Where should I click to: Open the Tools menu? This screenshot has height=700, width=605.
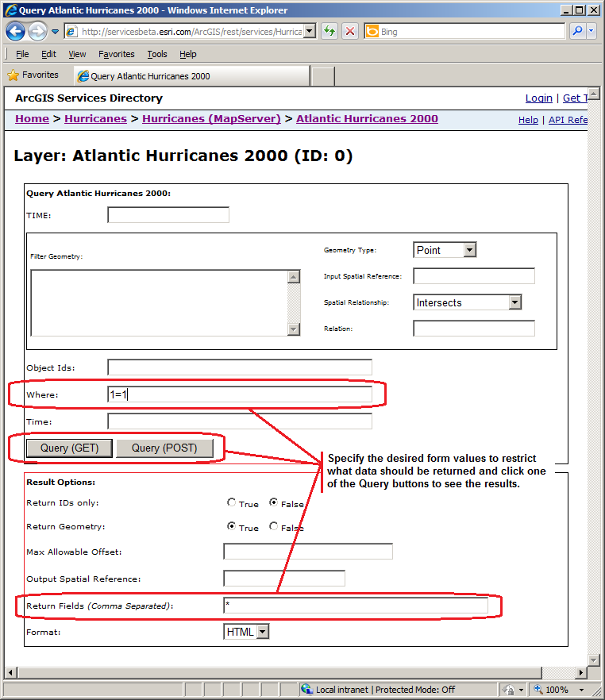pos(157,54)
